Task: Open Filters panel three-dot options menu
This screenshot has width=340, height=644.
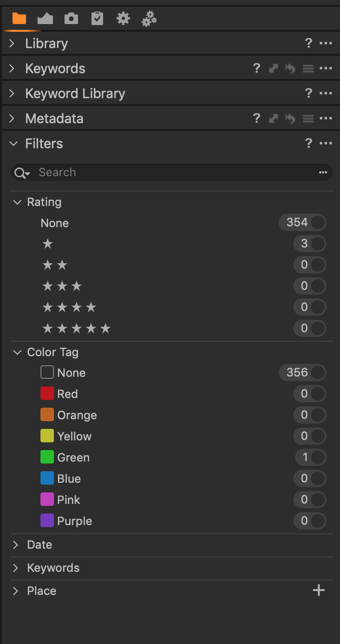Action: tap(326, 143)
